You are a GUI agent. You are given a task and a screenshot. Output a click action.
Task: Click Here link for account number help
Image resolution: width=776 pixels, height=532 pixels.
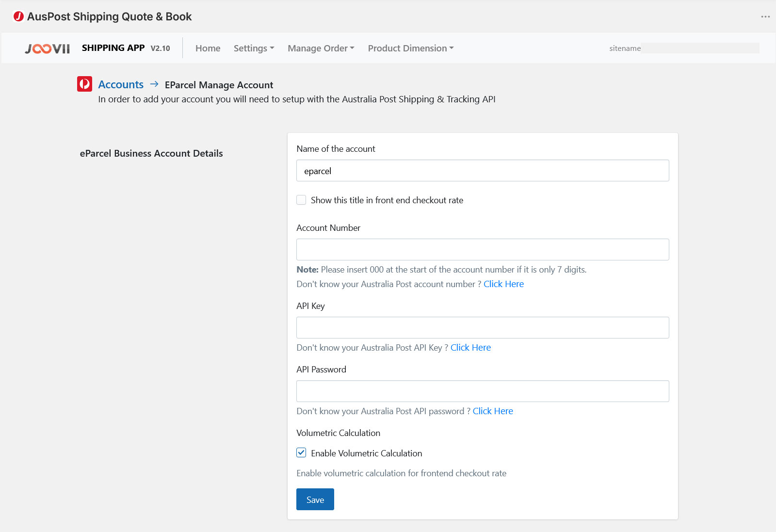503,284
